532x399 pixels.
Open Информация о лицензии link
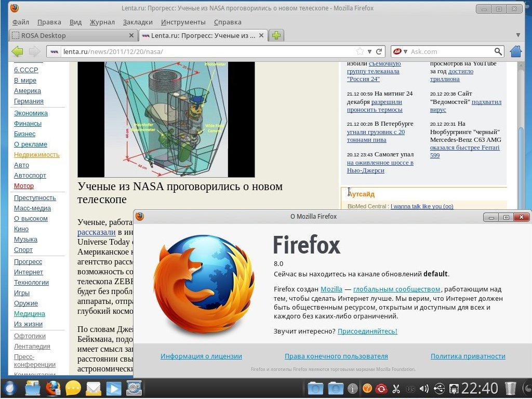coord(201,356)
